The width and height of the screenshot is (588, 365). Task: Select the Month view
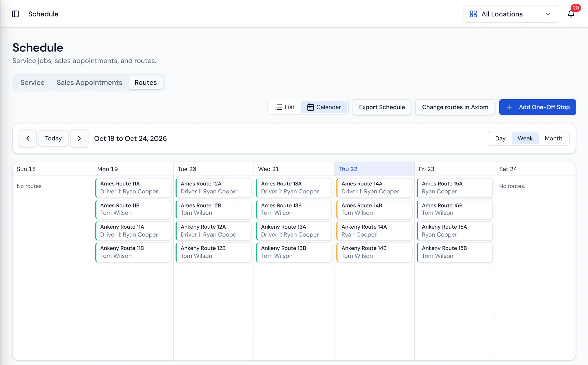(553, 138)
